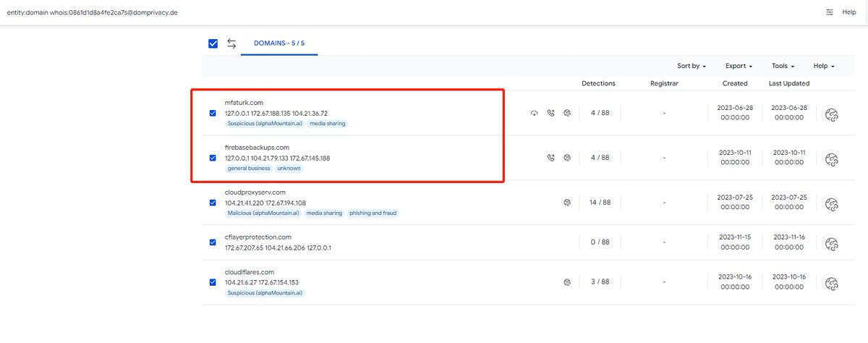Open the Help dropdown in the table toolbar
This screenshot has width=868, height=343.
(824, 66)
